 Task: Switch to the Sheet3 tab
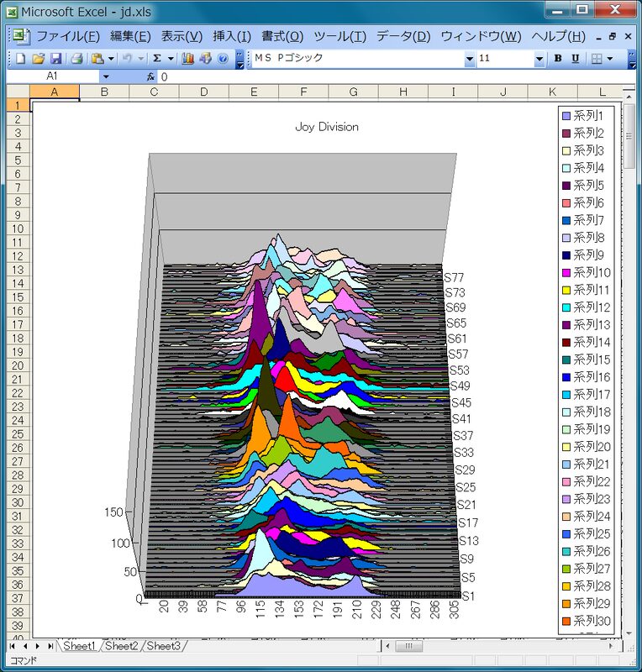click(163, 646)
